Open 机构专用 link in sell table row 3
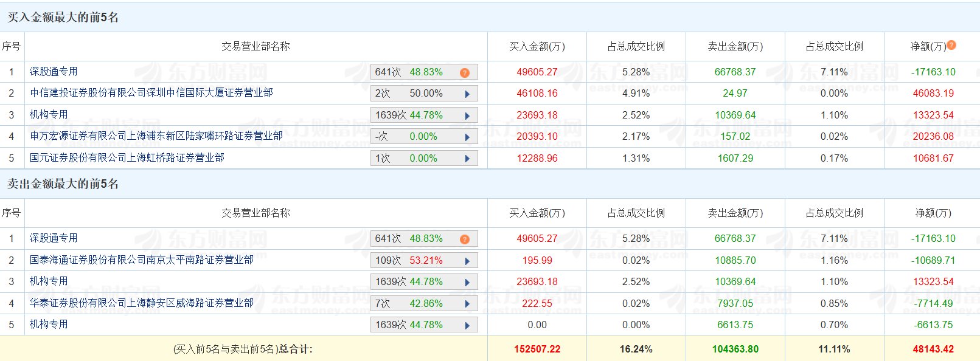Image resolution: width=980 pixels, height=361 pixels. [49, 281]
